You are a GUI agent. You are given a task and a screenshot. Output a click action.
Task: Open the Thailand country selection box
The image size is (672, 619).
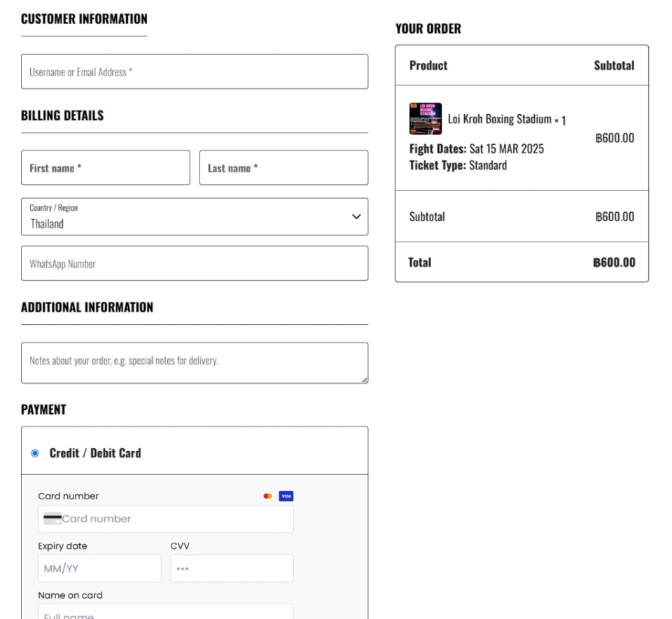coord(195,216)
